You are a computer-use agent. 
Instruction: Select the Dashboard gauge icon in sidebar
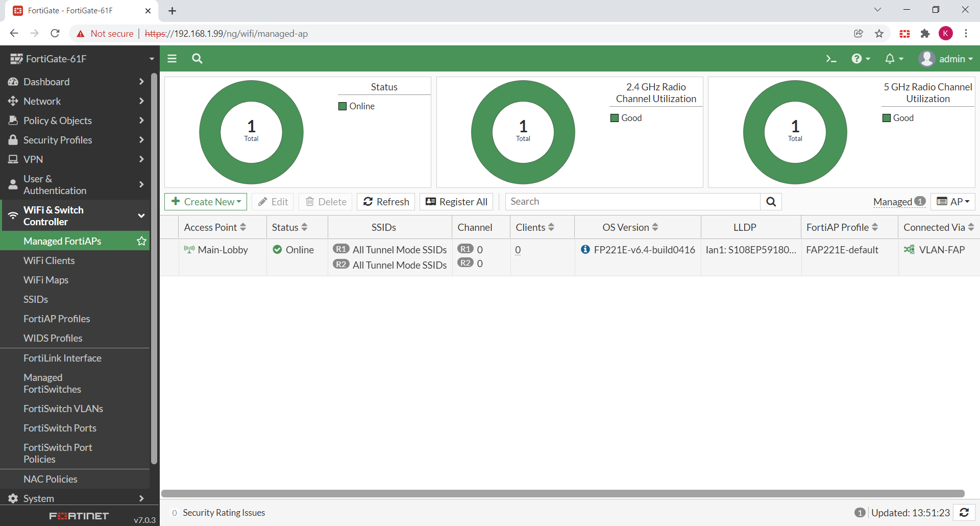point(13,81)
